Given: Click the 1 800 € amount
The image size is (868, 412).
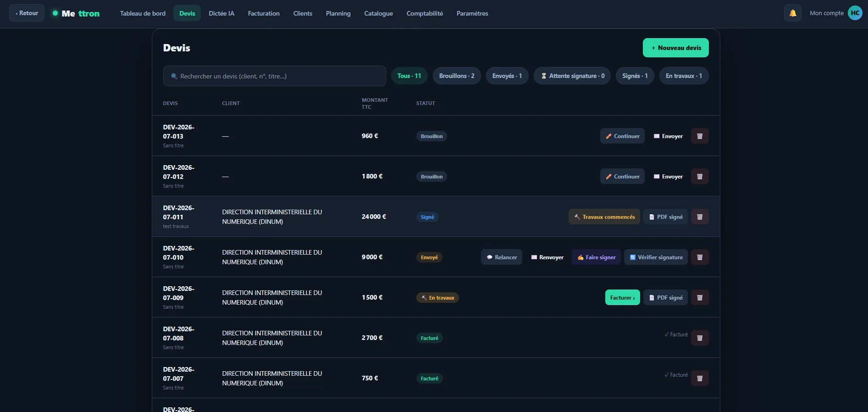Looking at the screenshot, I should coord(372,176).
